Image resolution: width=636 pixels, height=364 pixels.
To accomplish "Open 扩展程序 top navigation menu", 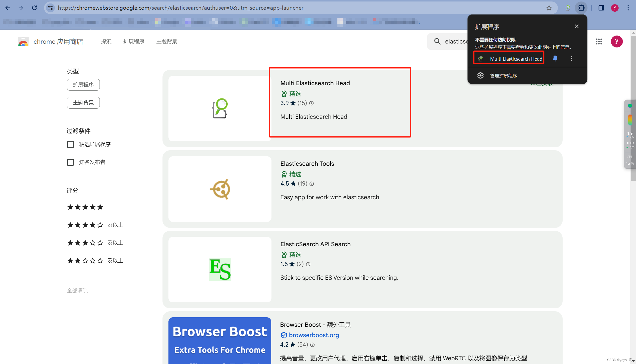I will pyautogui.click(x=133, y=41).
